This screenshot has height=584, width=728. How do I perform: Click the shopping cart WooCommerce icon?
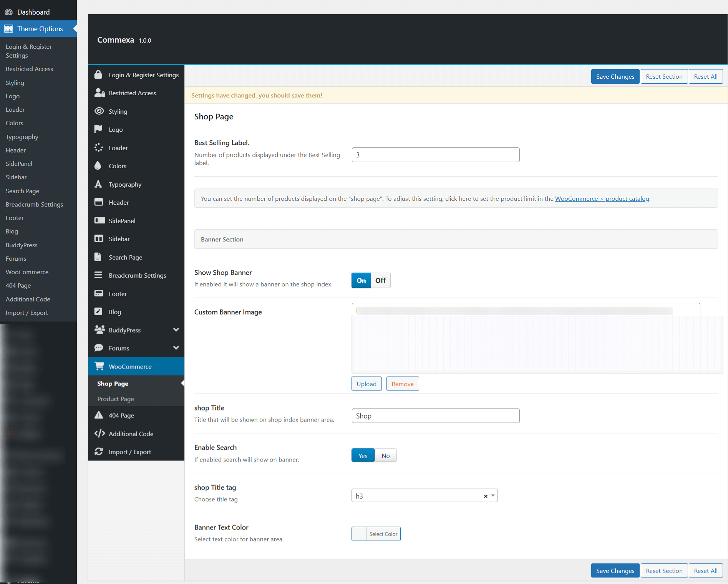(x=99, y=366)
